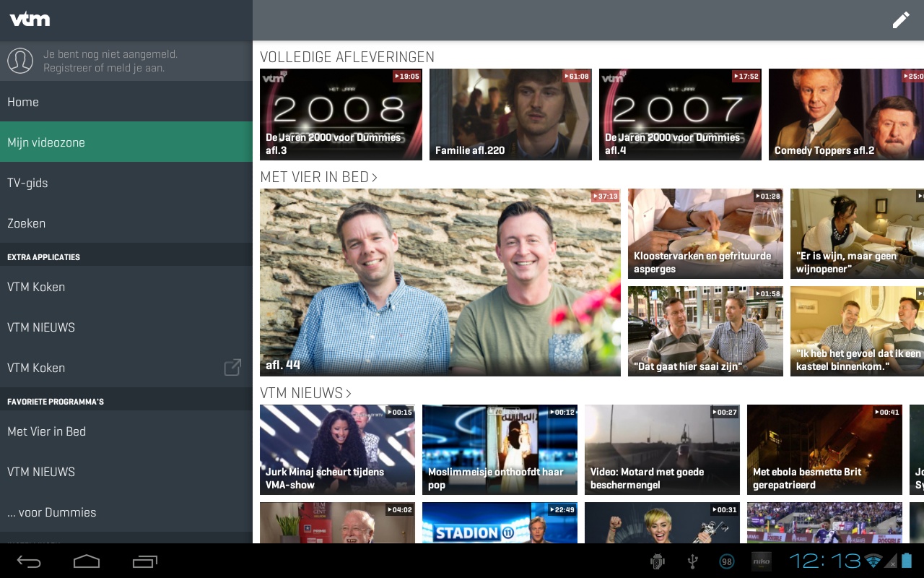Tap the Android back button

pyautogui.click(x=29, y=561)
